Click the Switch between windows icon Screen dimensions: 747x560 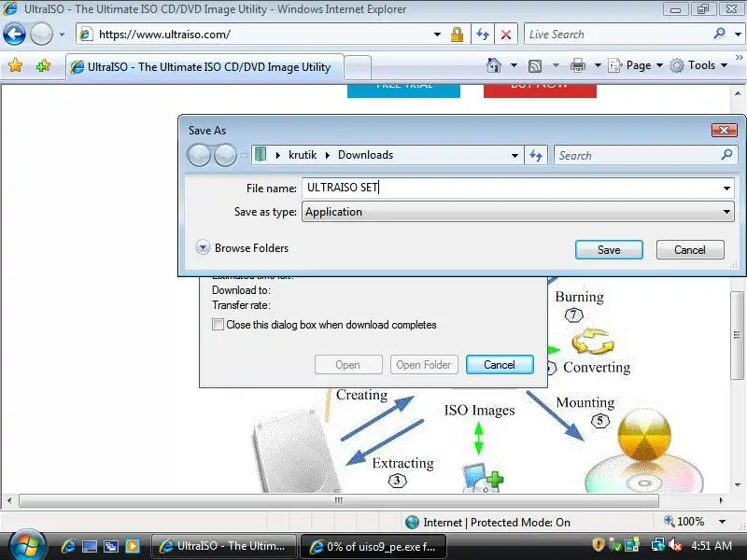pyautogui.click(x=110, y=546)
